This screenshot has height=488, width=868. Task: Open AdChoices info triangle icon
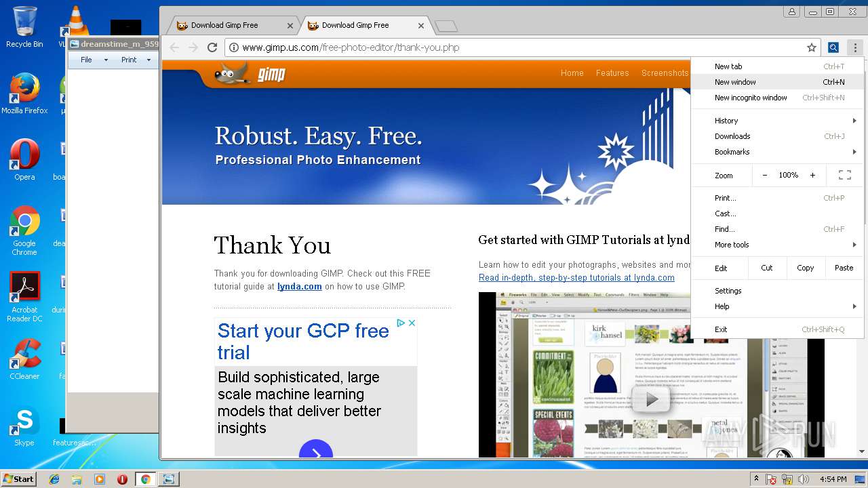point(401,323)
